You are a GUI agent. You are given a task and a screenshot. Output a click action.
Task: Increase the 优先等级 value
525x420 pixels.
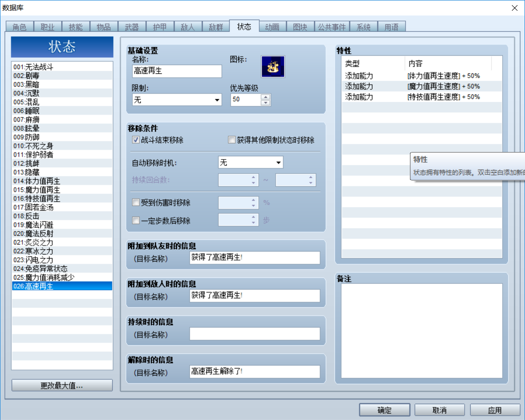pyautogui.click(x=265, y=97)
